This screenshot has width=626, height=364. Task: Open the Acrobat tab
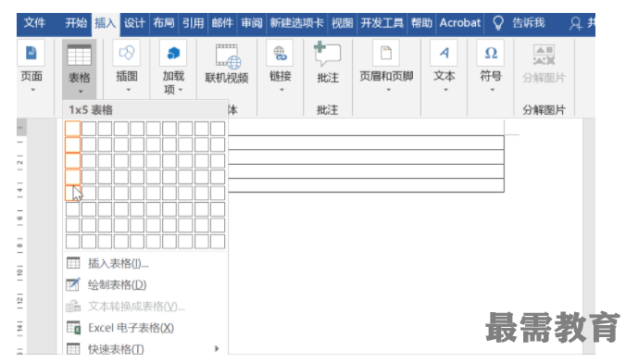[x=460, y=23]
